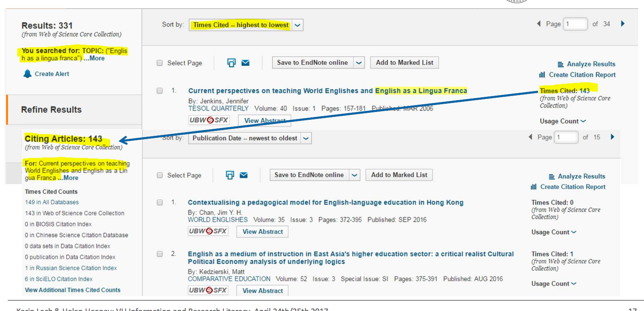The image size is (644, 311).
Task: Open the Contextualising a pedagogical model article
Action: pyautogui.click(x=326, y=203)
